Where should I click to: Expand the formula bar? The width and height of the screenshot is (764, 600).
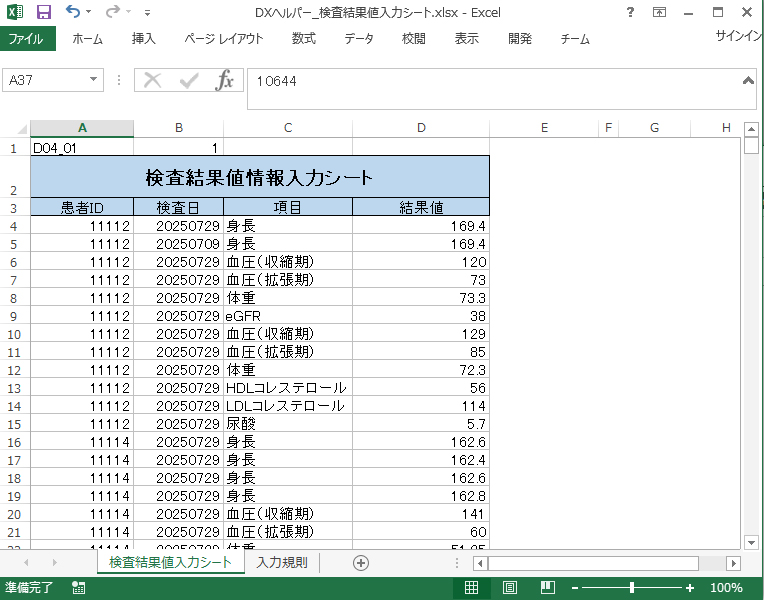[x=747, y=80]
